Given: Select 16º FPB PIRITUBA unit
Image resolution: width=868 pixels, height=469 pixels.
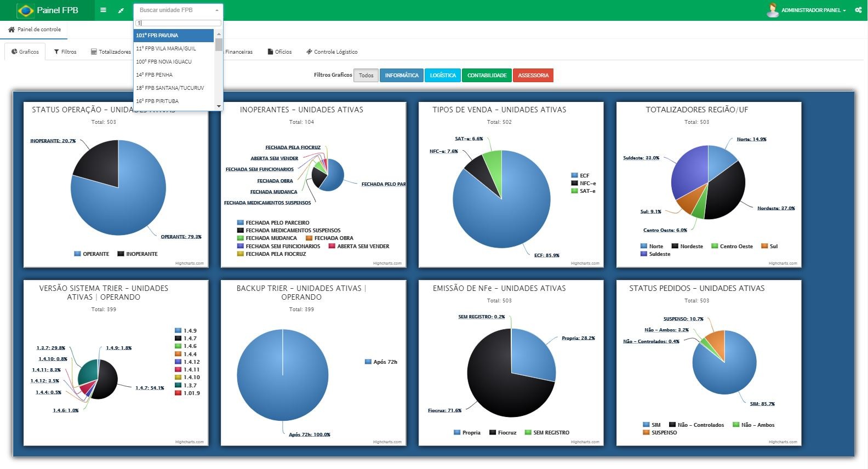Looking at the screenshot, I should 174,101.
